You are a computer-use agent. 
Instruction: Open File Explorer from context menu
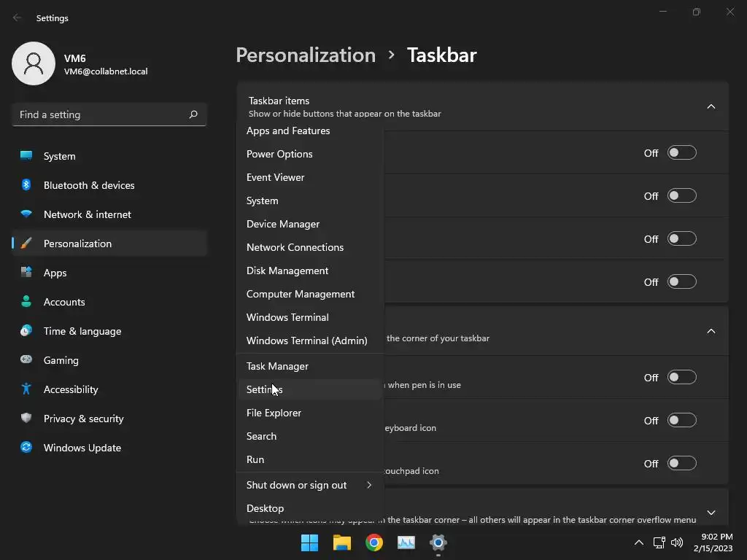(309, 413)
